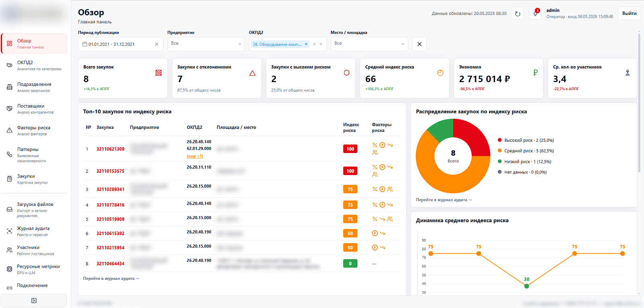Click the clock icon on Средний индекс риска card
The width and height of the screenshot is (644, 308).
[x=440, y=73]
